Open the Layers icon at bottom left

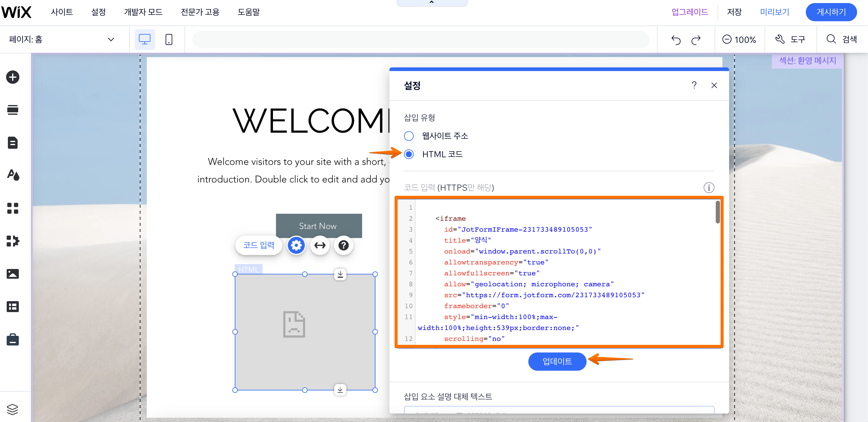point(13,409)
